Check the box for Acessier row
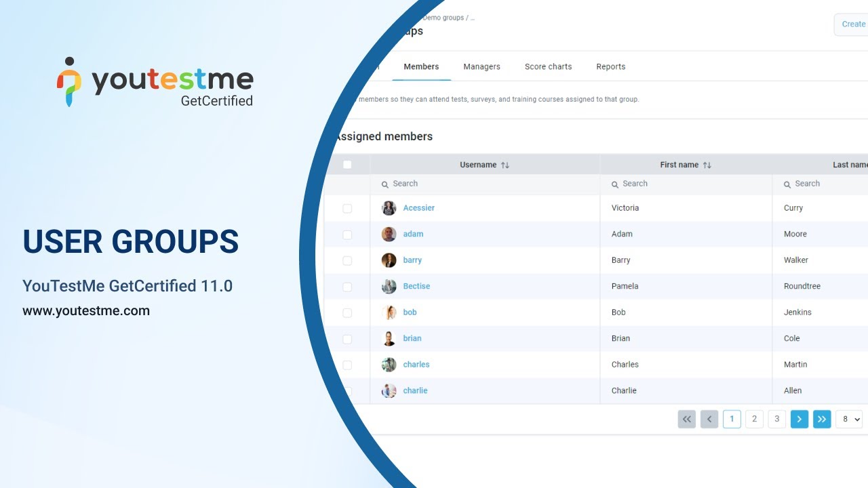The width and height of the screenshot is (868, 488). click(347, 208)
